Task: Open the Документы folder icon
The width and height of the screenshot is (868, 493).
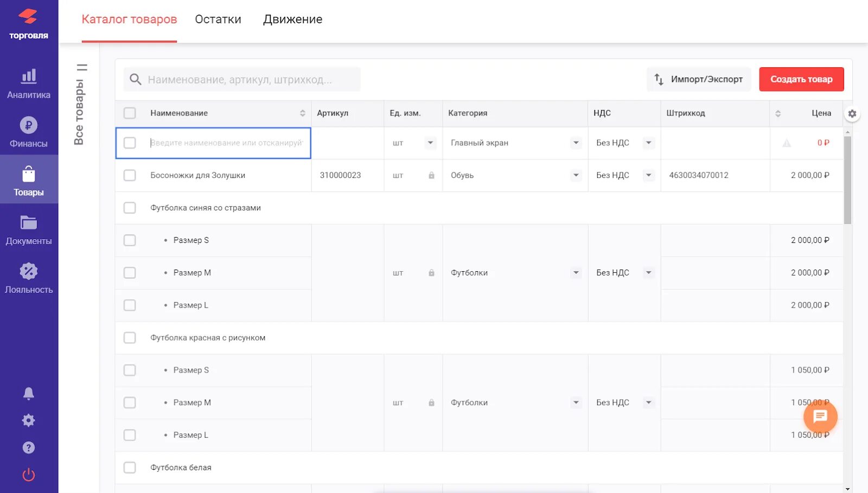Action: coord(29,222)
